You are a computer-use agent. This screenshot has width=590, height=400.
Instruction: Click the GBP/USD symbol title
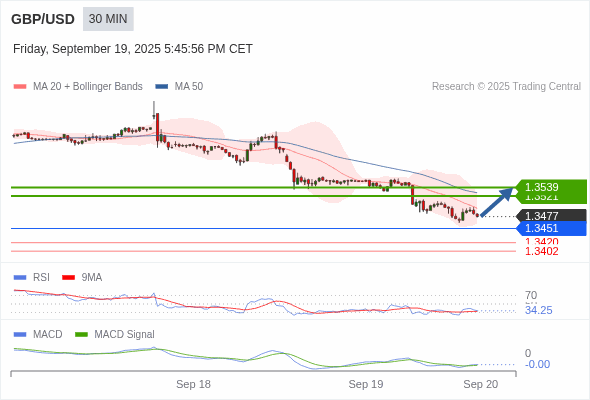tap(43, 19)
